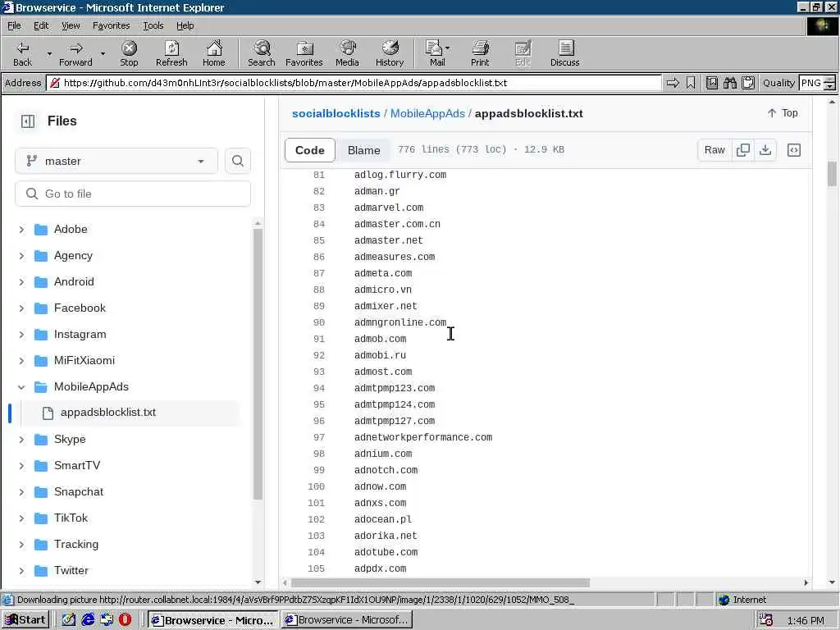Stop page loading with Stop icon
The height and width of the screenshot is (630, 840).
(129, 53)
